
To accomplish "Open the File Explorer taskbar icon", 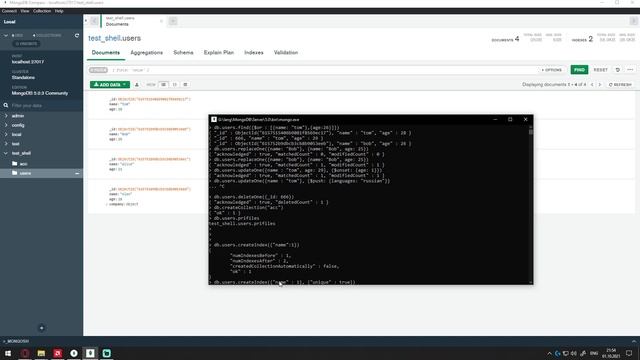I will pyautogui.click(x=41, y=353).
